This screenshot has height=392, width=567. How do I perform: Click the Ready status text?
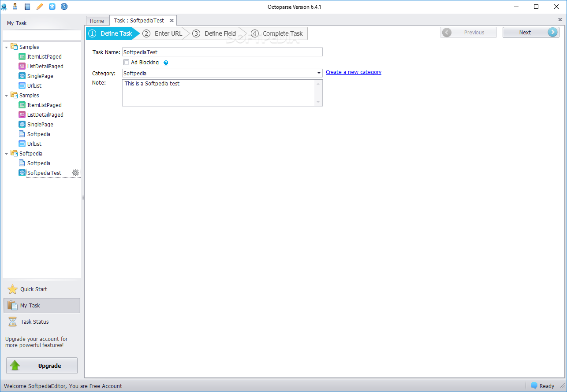click(x=547, y=386)
